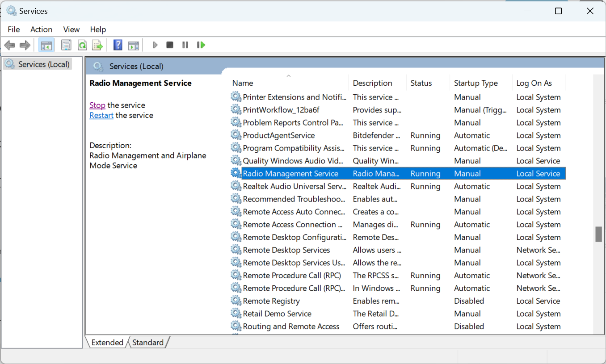Start the service with the play toolbar icon
The height and width of the screenshot is (364, 606).
click(x=155, y=45)
